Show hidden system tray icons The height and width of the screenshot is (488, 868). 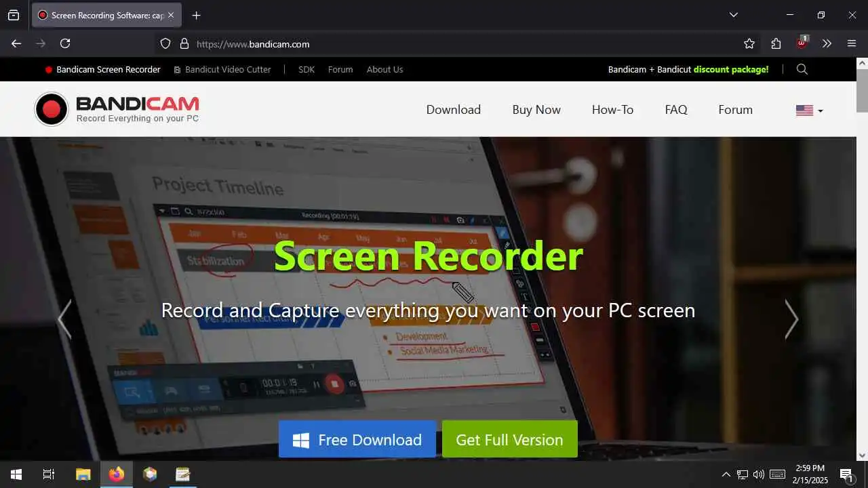(726, 474)
